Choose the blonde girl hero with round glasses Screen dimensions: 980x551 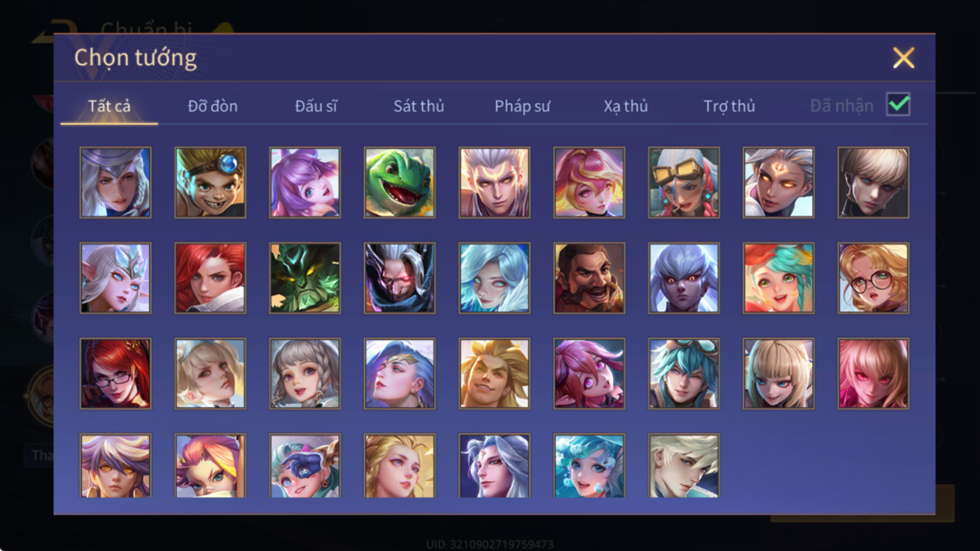pyautogui.click(x=873, y=278)
